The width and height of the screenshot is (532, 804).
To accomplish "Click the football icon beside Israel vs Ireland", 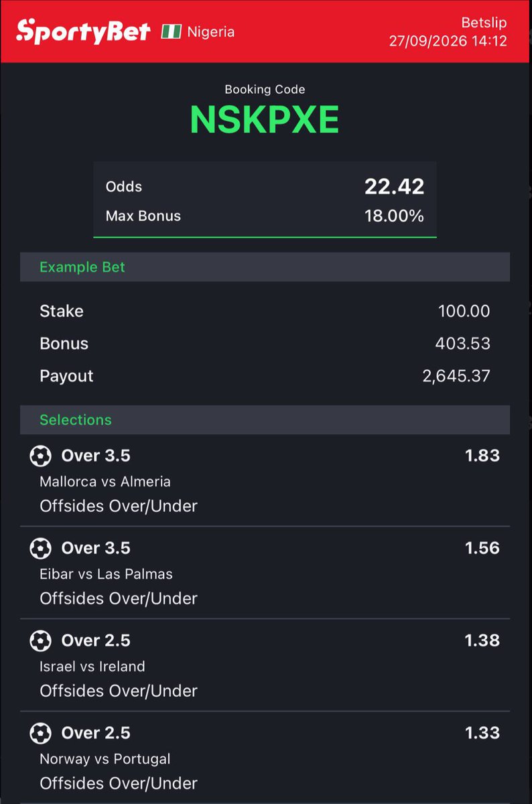I will point(41,641).
